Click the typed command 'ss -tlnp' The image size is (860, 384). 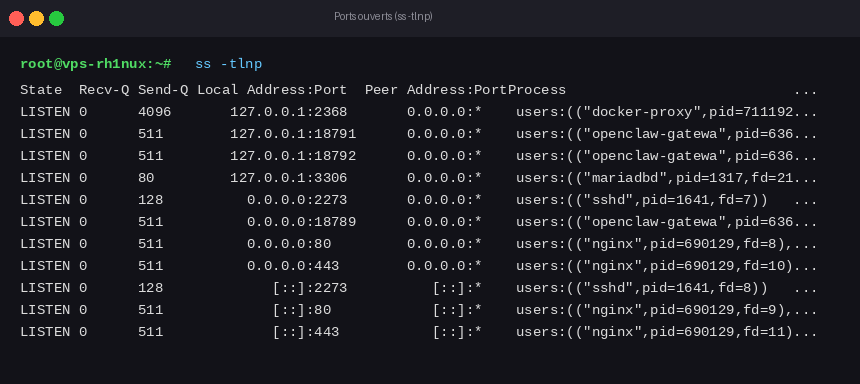[229, 64]
